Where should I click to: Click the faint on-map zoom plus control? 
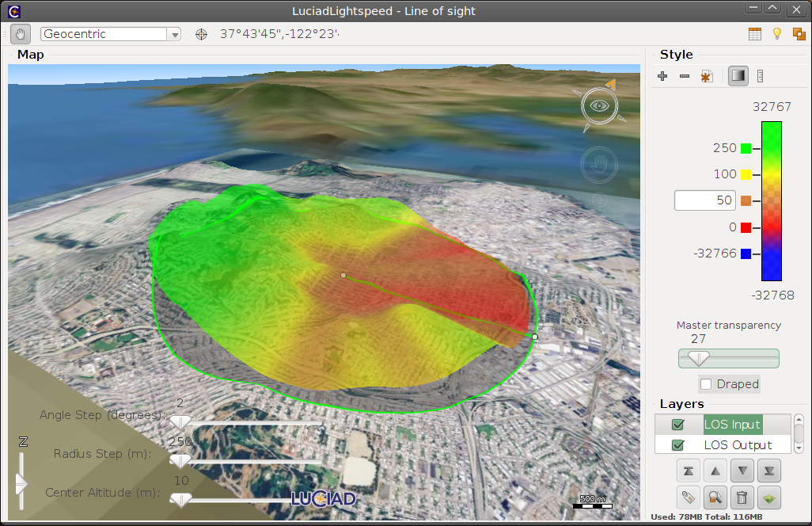[x=600, y=200]
